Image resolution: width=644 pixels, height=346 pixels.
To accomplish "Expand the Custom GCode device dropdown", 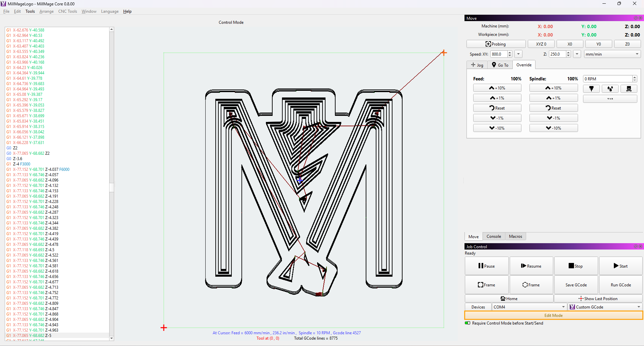I will pyautogui.click(x=605, y=307).
